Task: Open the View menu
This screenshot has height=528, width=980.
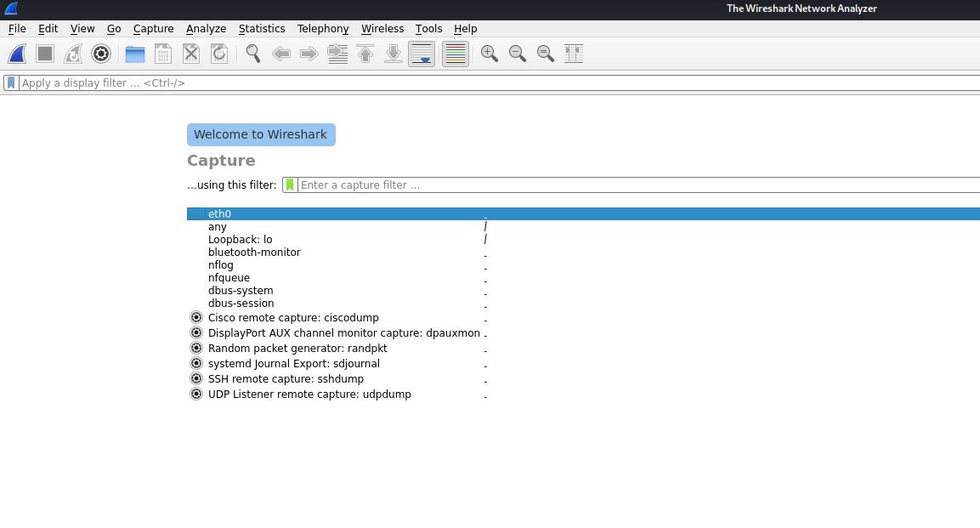Action: click(82, 29)
